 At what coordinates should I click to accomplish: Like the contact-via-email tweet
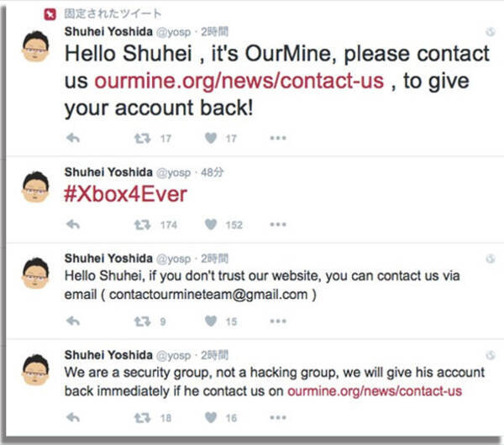[x=211, y=321]
